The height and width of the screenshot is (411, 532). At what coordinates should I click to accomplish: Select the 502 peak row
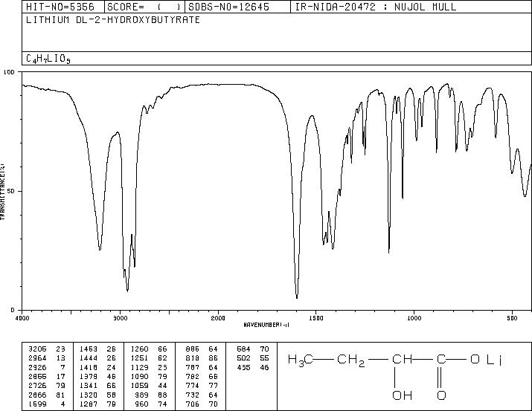[x=253, y=357]
